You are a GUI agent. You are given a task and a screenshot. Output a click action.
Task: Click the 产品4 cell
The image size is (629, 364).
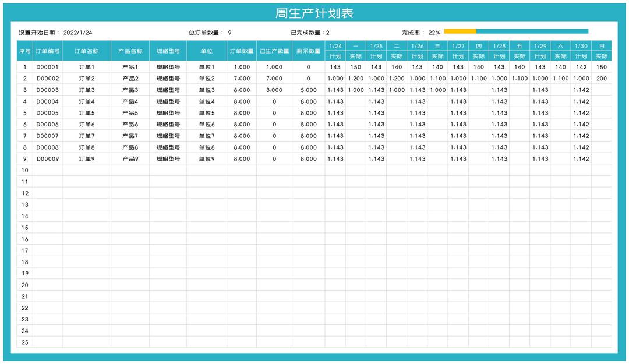click(130, 101)
